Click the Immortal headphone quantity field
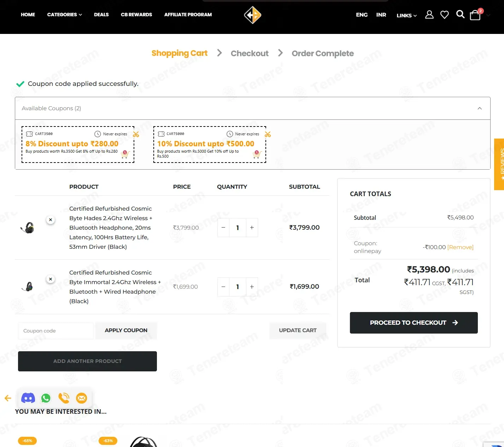Image resolution: width=504 pixels, height=447 pixels. coord(238,287)
